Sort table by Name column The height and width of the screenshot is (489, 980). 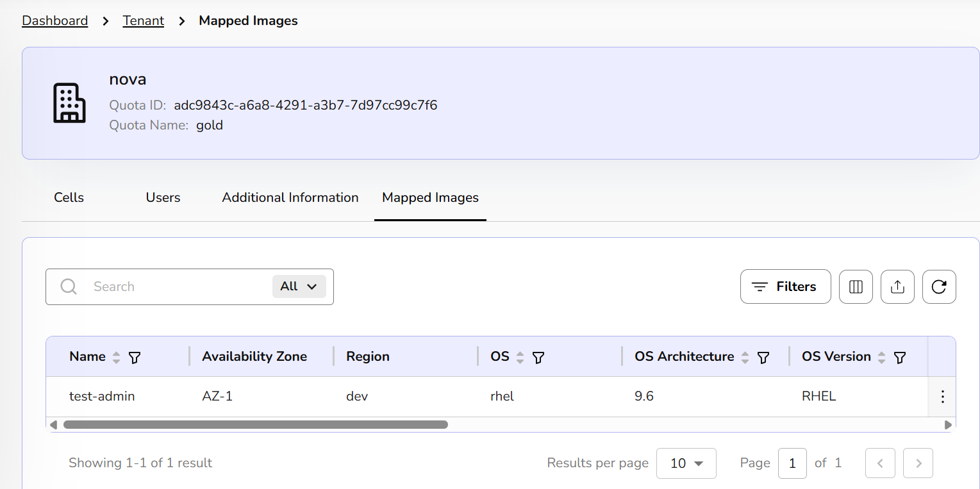[x=116, y=358]
